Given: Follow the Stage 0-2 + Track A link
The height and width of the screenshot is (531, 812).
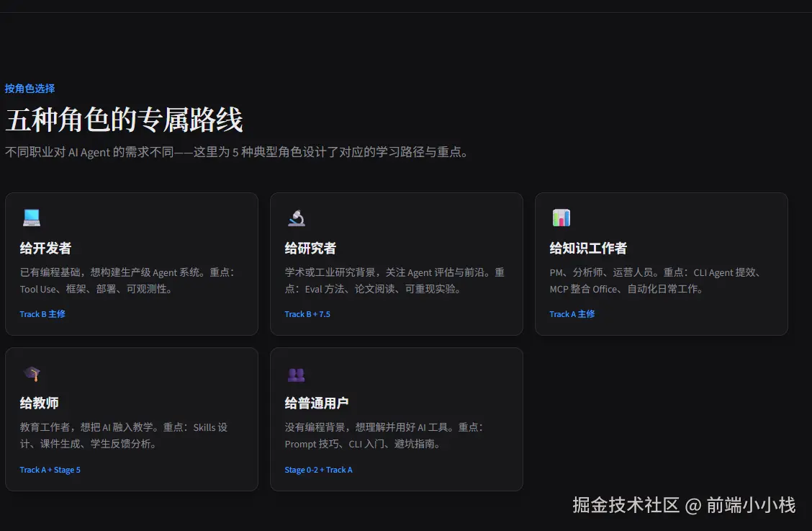Looking at the screenshot, I should 318,470.
